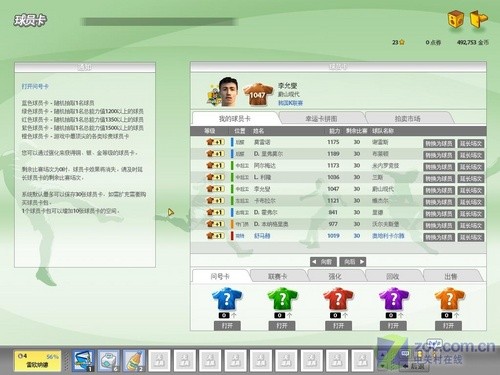500x375 pixels.
Task: Click the orange question-mark jersey card
Action: (x=449, y=299)
